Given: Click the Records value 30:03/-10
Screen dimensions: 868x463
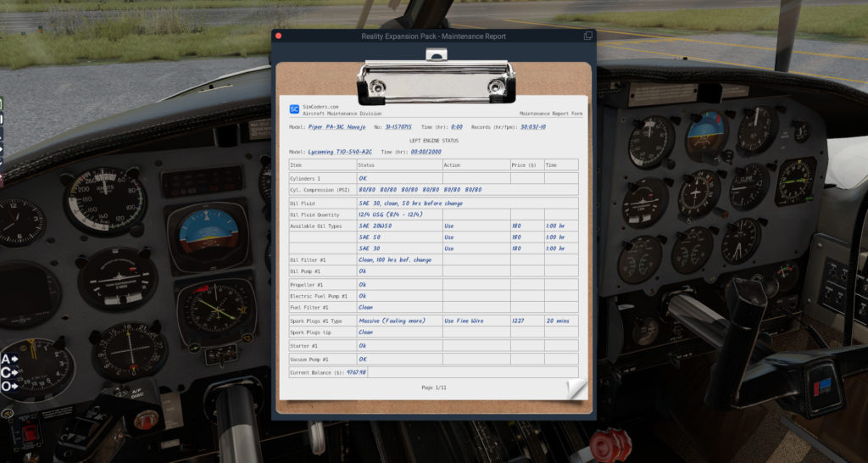Looking at the screenshot, I should tap(533, 127).
